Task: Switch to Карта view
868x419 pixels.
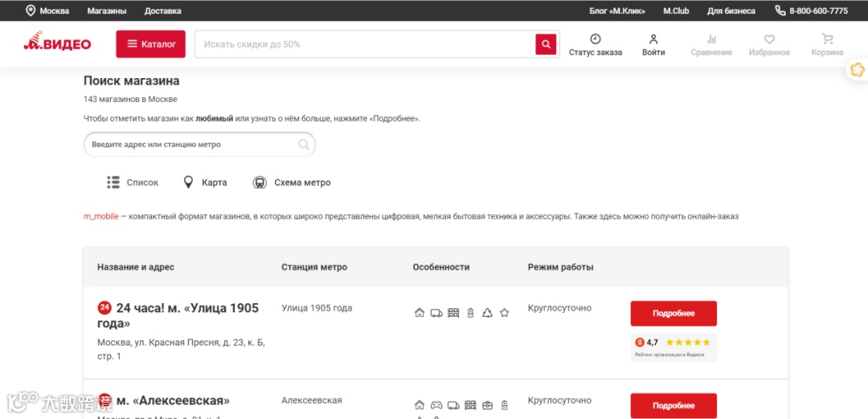Action: coord(215,183)
